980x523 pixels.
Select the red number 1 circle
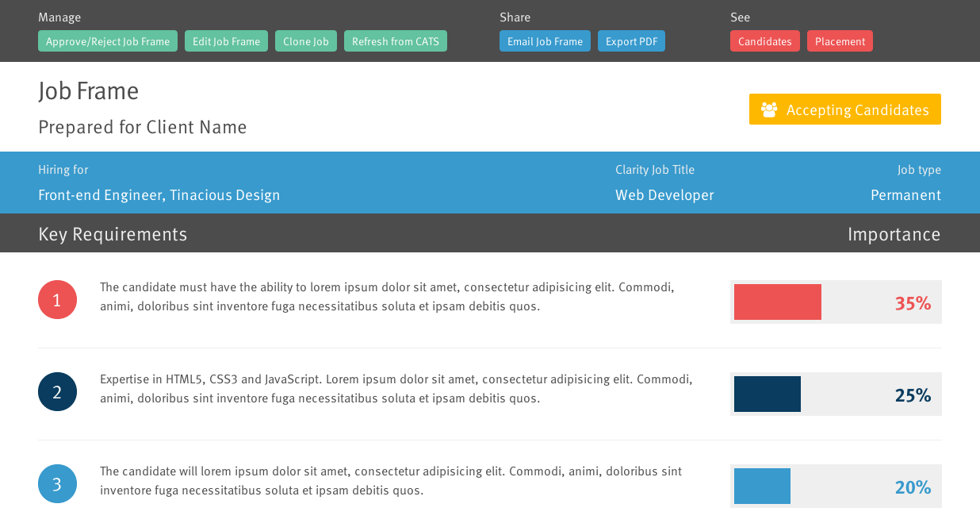pos(57,300)
